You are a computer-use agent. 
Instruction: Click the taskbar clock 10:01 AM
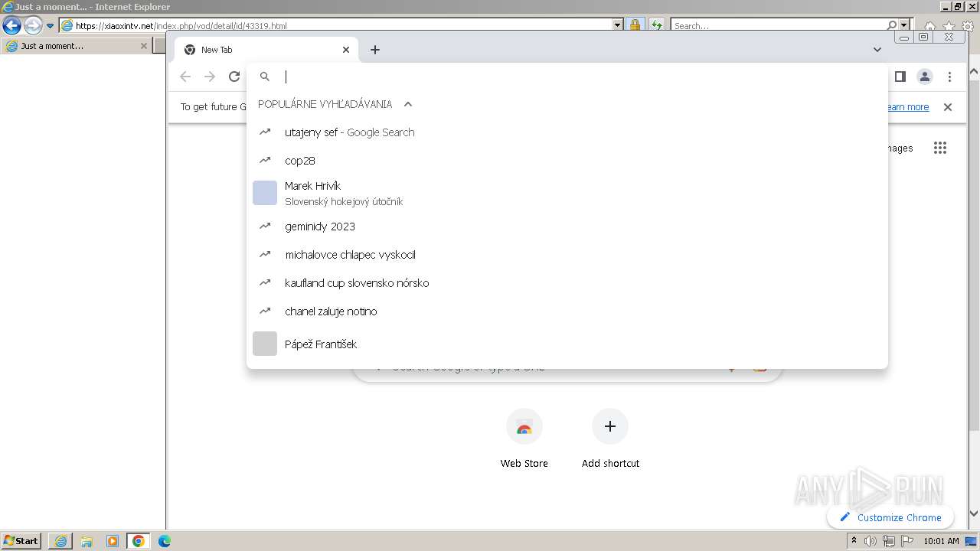941,541
